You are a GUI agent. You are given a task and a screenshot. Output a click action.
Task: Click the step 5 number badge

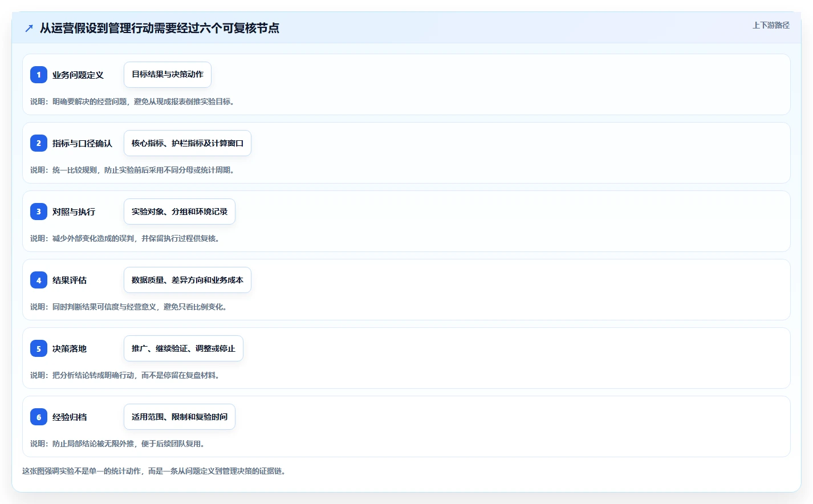coord(39,348)
